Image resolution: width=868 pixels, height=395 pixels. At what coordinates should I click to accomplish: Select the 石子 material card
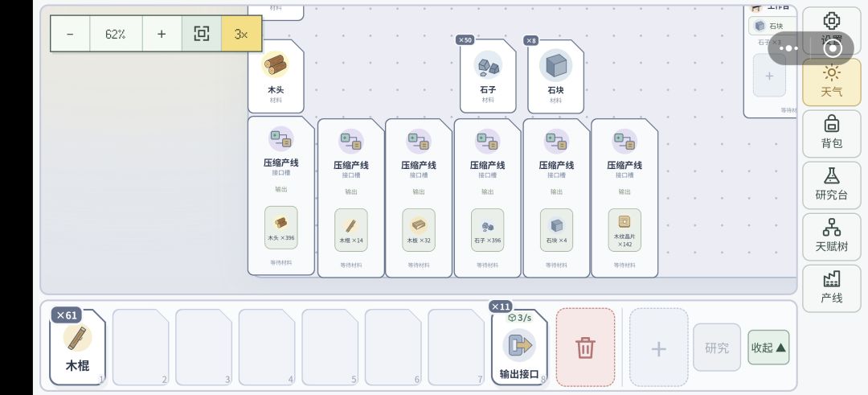tap(488, 76)
